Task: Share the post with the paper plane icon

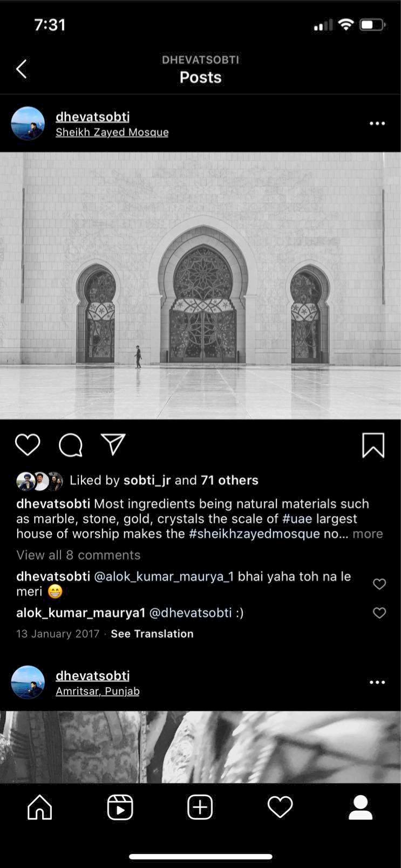Action: (x=113, y=445)
